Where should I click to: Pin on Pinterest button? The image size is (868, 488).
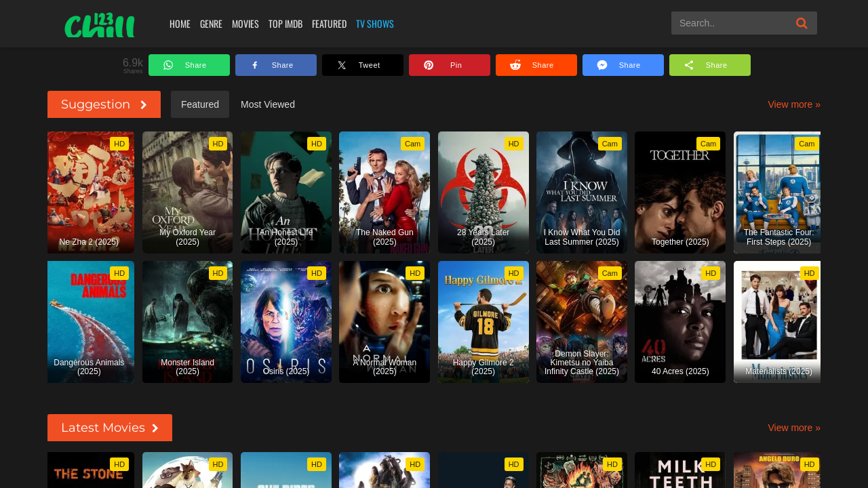coord(450,65)
